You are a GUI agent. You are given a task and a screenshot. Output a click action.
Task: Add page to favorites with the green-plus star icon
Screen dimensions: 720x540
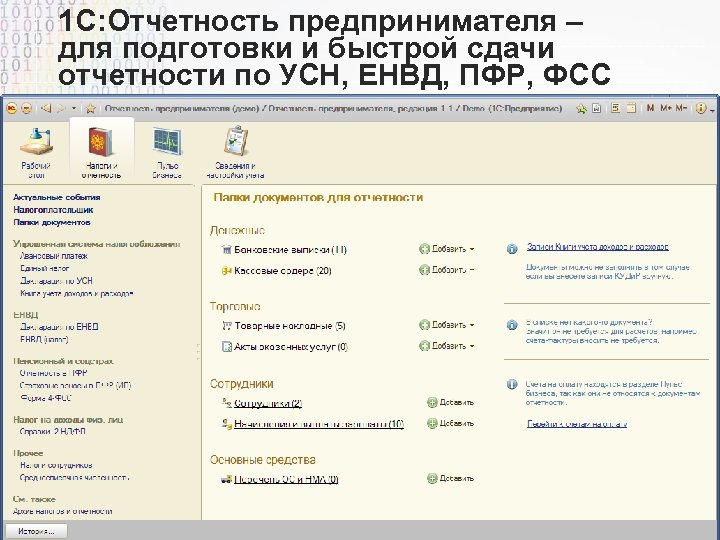(581, 109)
